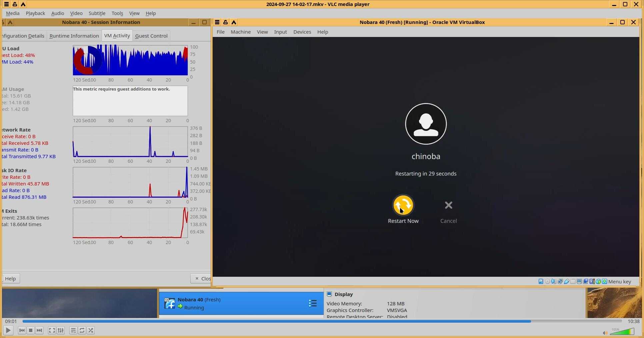Click the CPU virtualization V status icon
The image size is (644, 338).
(592, 281)
